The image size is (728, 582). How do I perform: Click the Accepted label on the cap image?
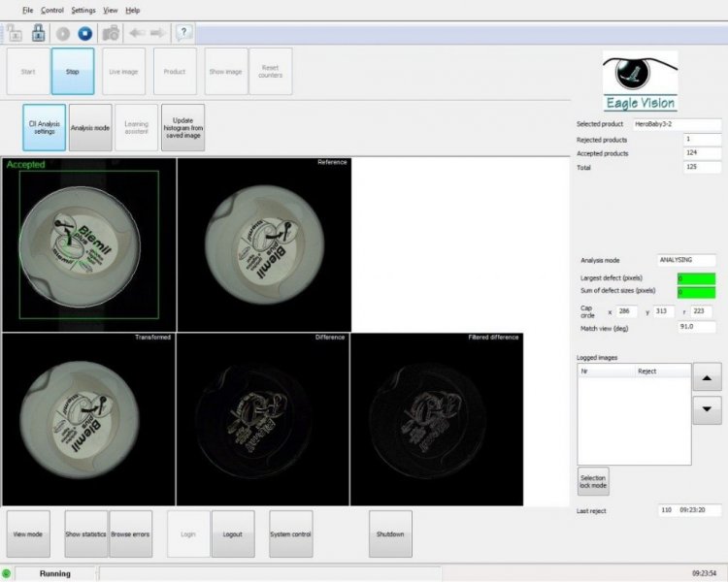pos(25,164)
